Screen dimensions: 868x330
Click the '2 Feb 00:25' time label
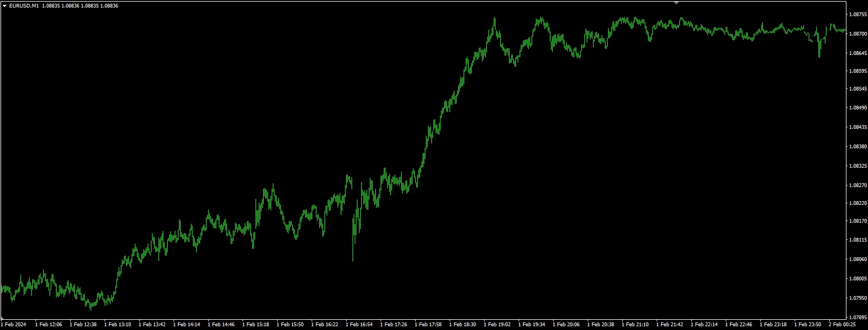pos(842,325)
